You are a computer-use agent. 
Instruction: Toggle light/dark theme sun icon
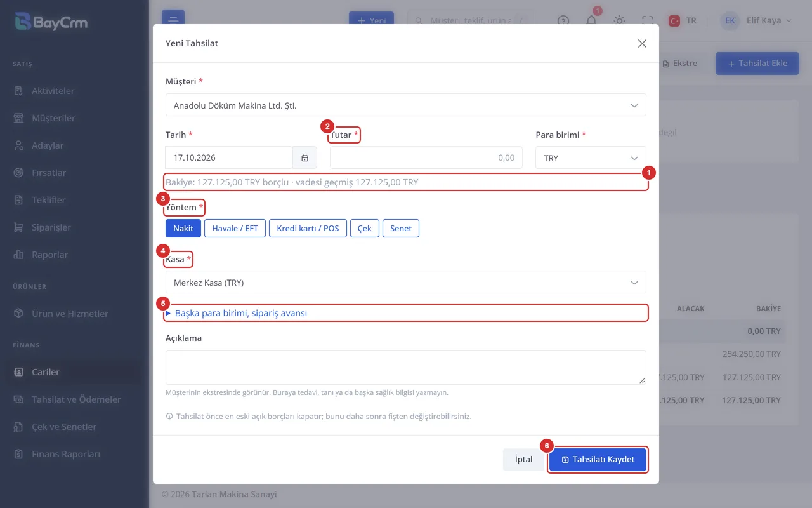coord(620,20)
